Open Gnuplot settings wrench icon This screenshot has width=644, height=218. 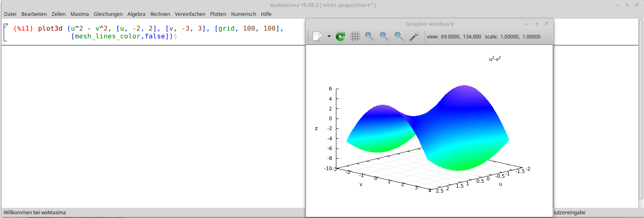pyautogui.click(x=414, y=36)
